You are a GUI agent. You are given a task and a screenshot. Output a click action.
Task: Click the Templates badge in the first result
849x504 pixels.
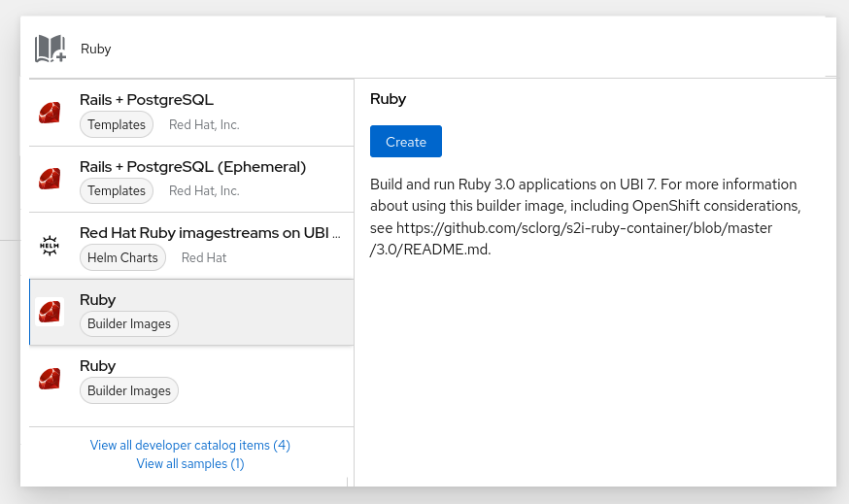(x=117, y=124)
